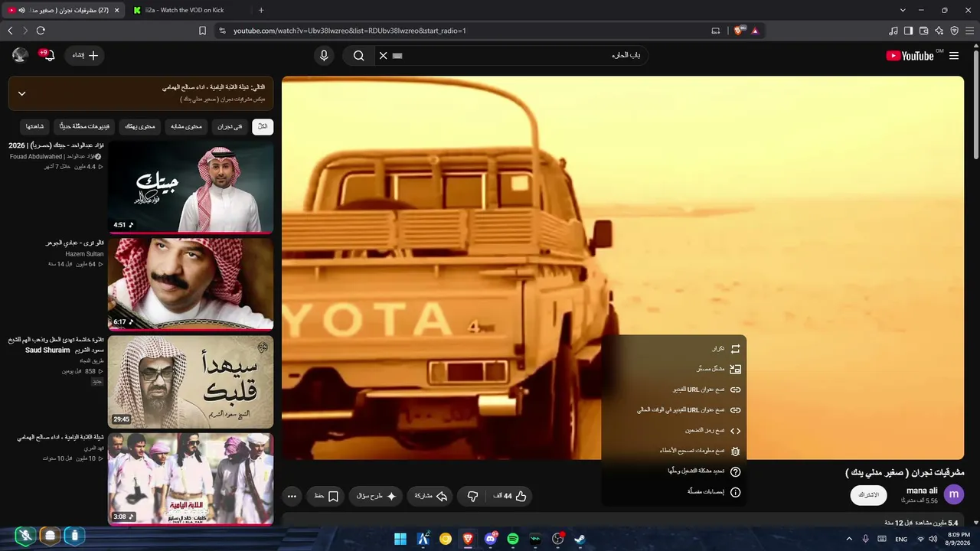Go back to the previous page
The height and width of the screenshot is (551, 980).
10,31
